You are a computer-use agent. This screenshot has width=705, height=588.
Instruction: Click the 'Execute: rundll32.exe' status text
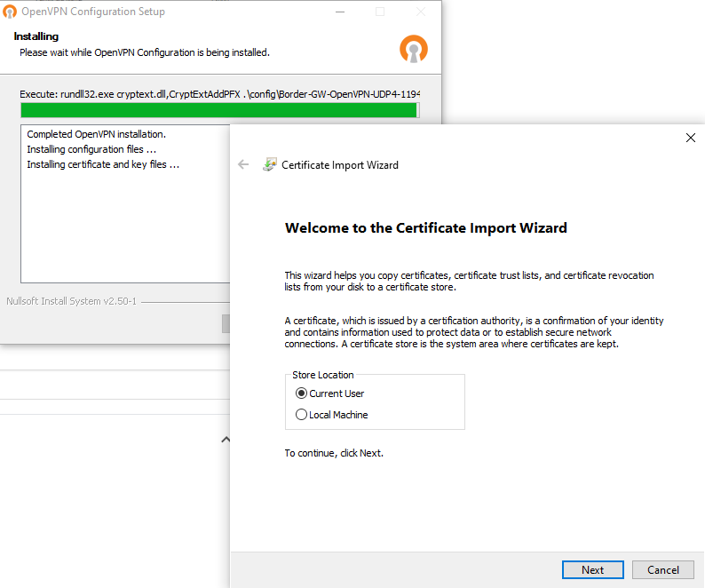(x=219, y=94)
